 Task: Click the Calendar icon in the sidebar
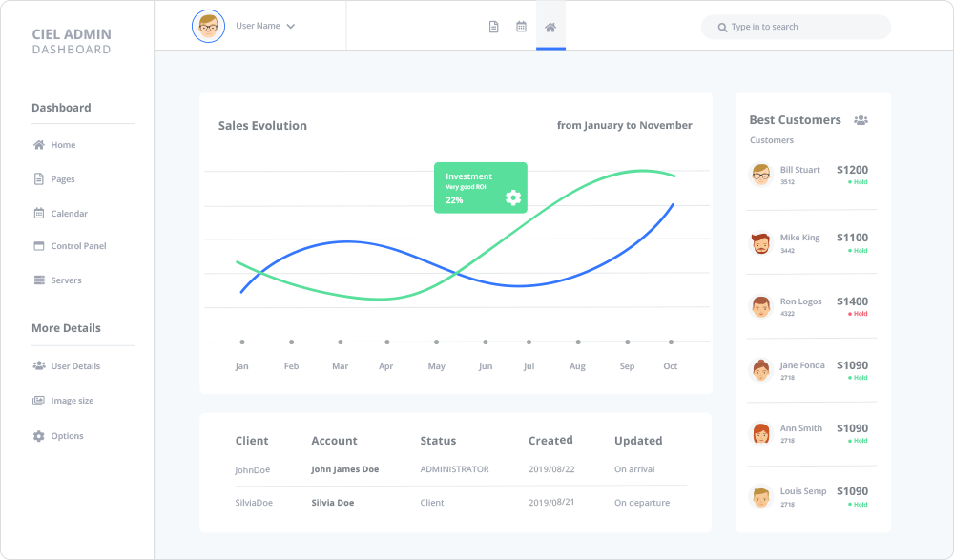(x=39, y=214)
